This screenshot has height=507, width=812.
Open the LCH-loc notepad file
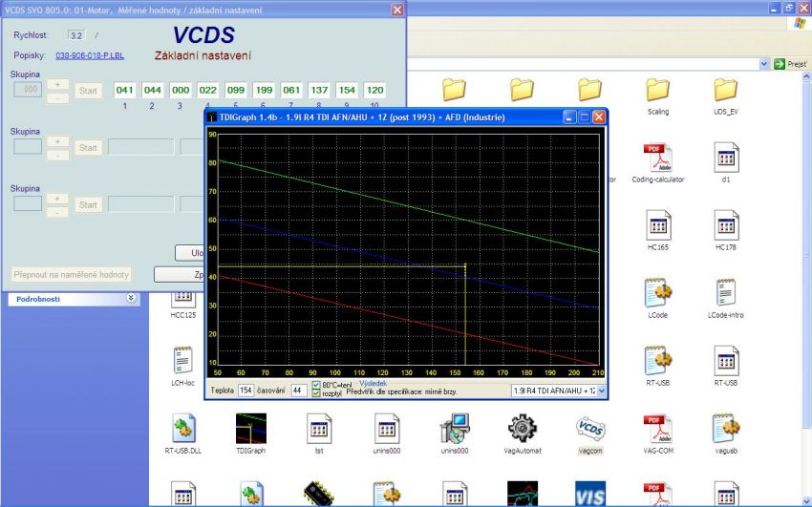pos(182,360)
